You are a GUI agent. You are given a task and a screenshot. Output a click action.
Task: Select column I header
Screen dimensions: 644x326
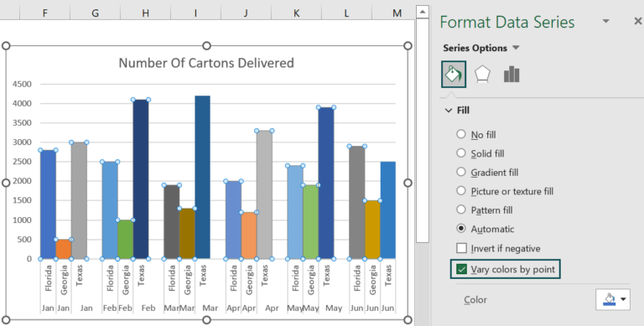pos(195,13)
